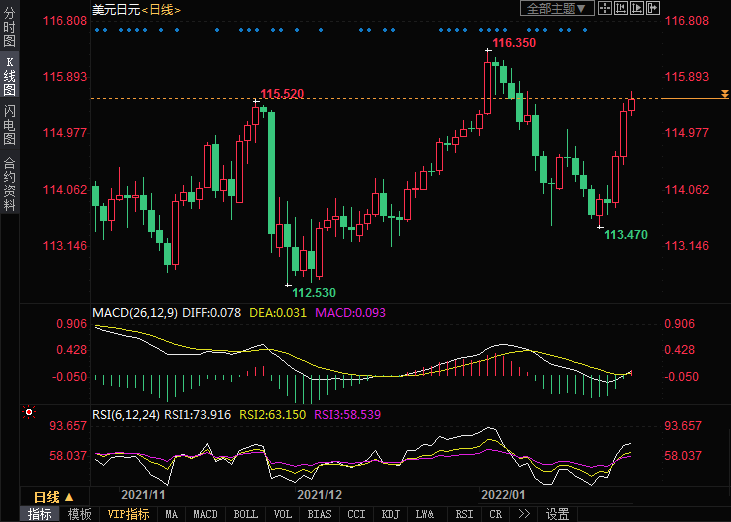Switch on the VOL indicator

pyautogui.click(x=283, y=514)
